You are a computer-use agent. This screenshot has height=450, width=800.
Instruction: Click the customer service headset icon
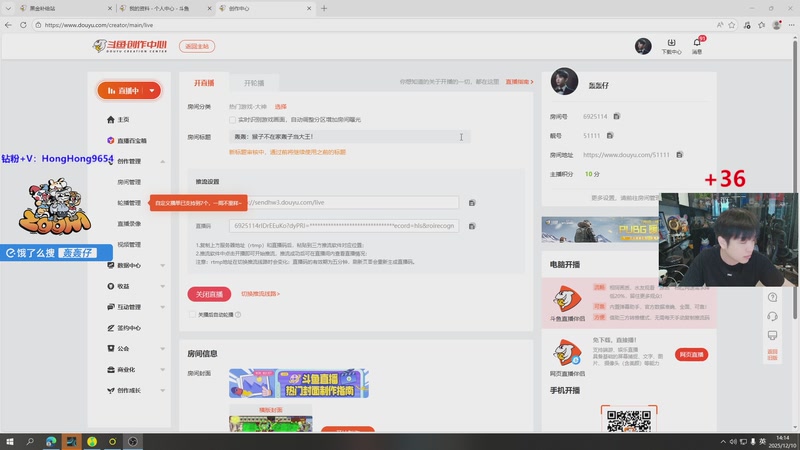pos(772,317)
